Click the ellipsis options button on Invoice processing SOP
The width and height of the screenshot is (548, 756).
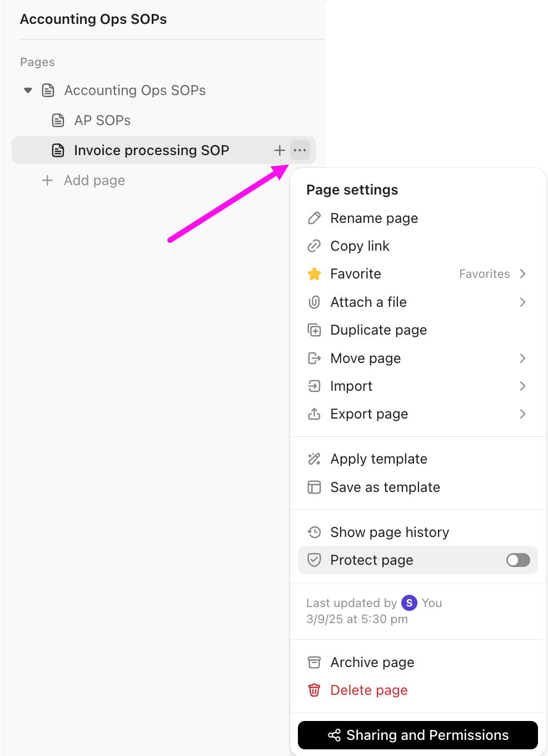pos(300,150)
